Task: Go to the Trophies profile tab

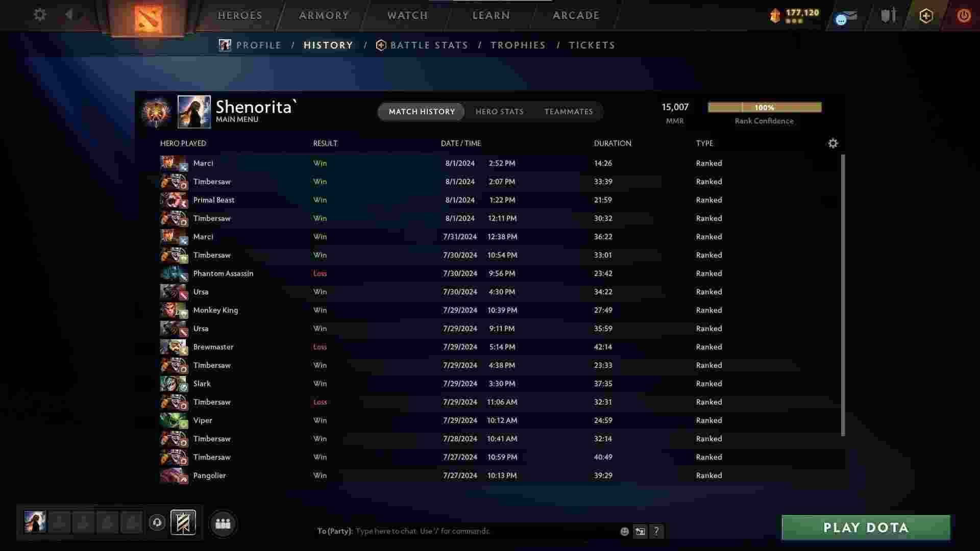Action: [x=518, y=45]
